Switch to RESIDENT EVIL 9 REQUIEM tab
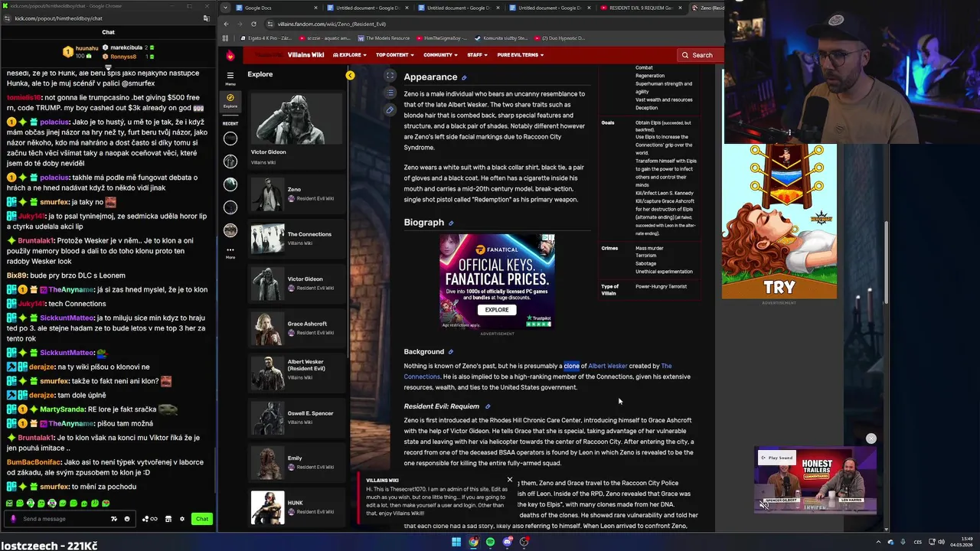Image resolution: width=980 pixels, height=551 pixels. click(641, 8)
